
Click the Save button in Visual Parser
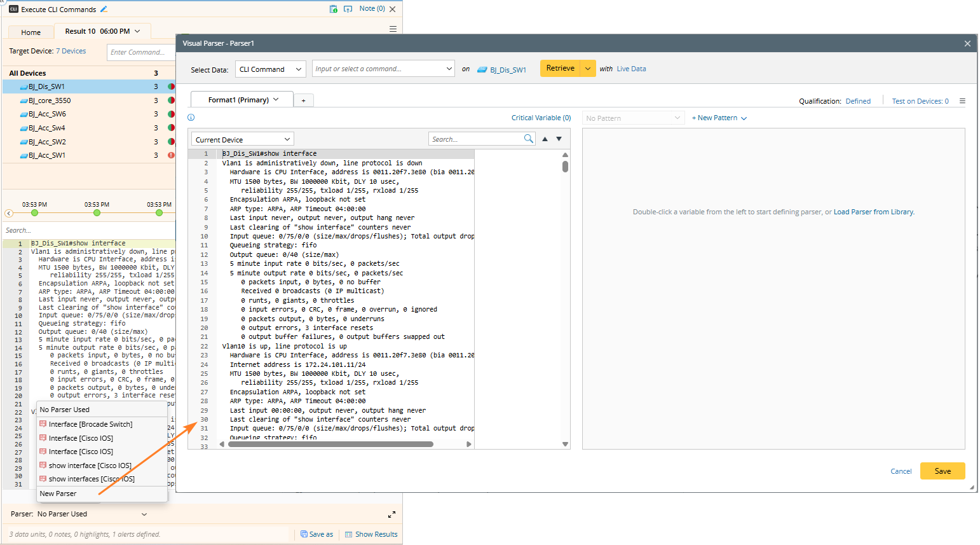click(x=943, y=471)
